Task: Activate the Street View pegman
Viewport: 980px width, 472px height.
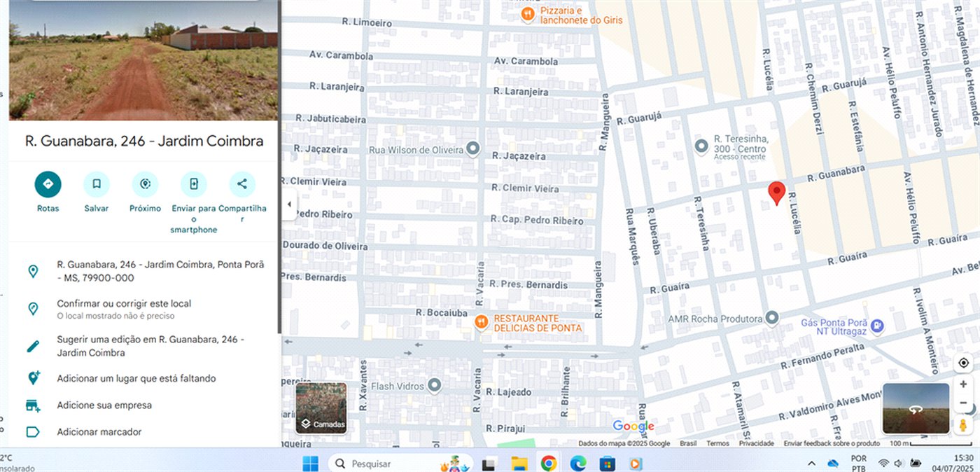Action: [964, 424]
